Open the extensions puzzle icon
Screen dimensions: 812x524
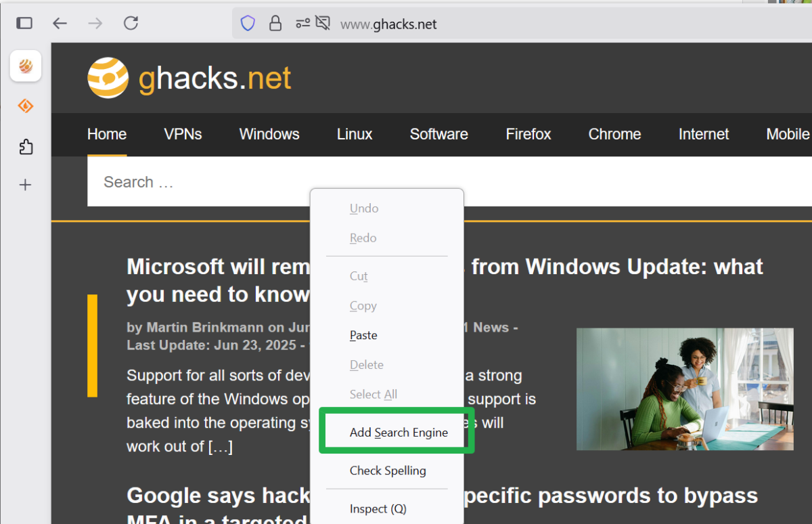pyautogui.click(x=26, y=146)
